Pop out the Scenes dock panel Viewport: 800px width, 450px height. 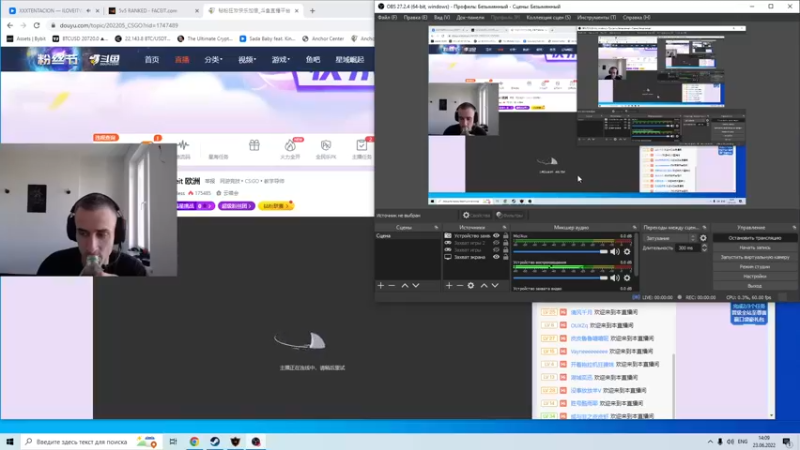436,228
